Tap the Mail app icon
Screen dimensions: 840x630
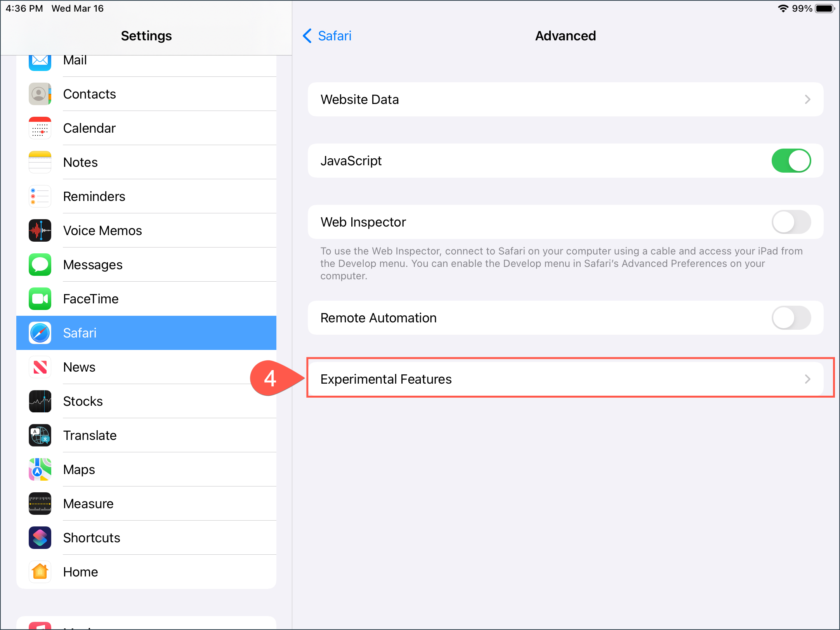(40, 62)
